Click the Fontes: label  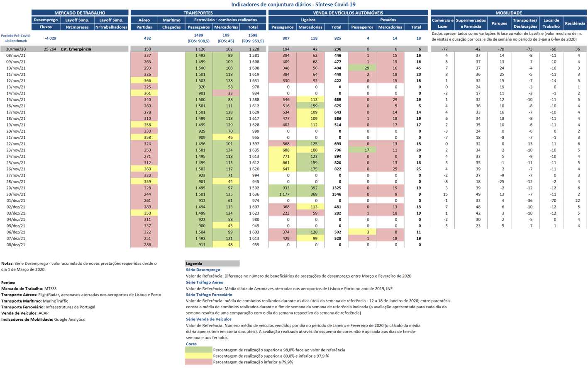click(8, 282)
